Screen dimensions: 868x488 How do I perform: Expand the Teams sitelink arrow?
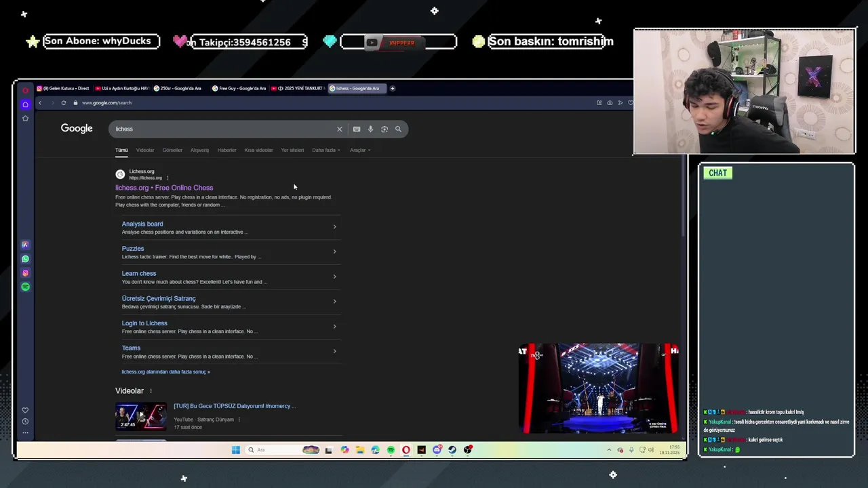click(x=334, y=351)
